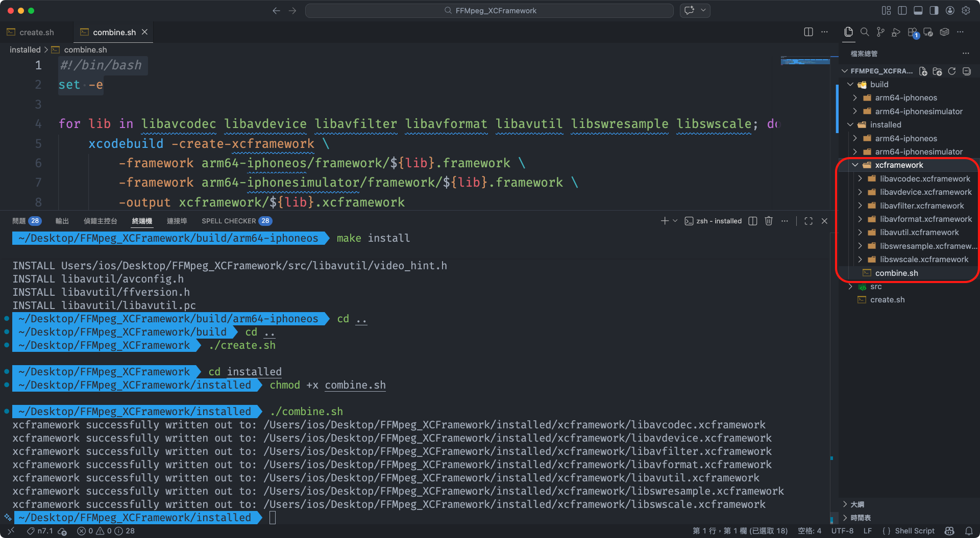Click the FFMpeg_XCFramework command center search box
Image resolution: width=980 pixels, height=538 pixels.
tap(489, 11)
